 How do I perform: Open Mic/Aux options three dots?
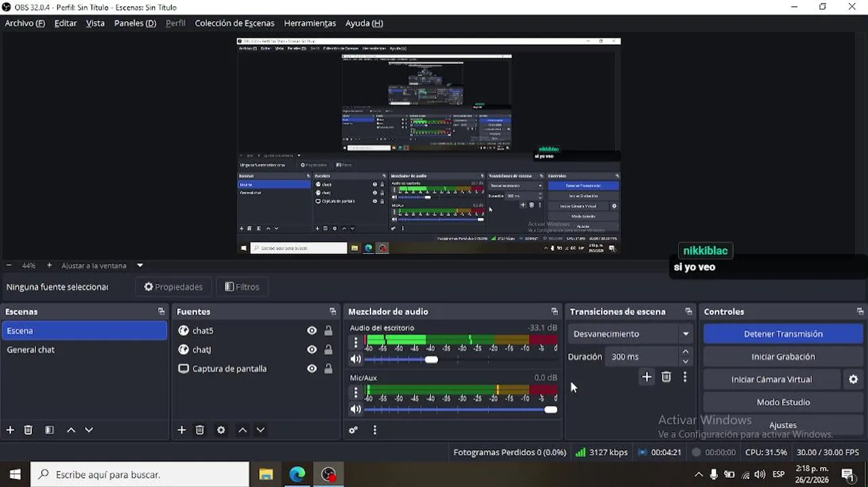(x=356, y=392)
